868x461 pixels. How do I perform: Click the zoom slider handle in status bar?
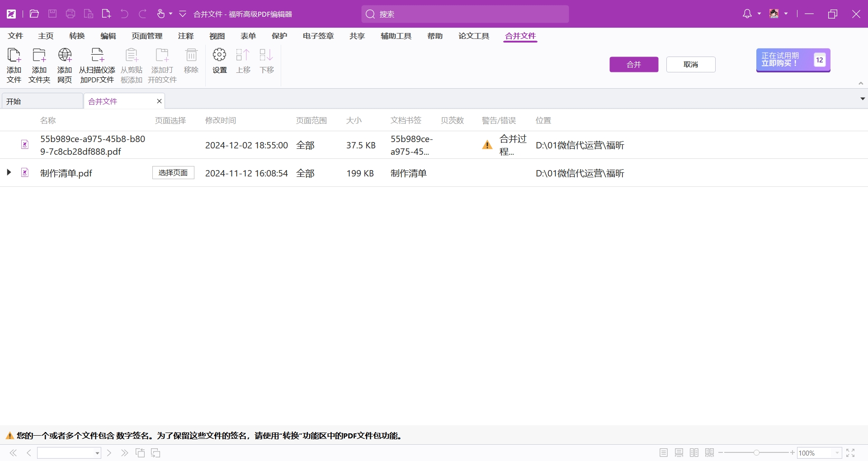click(x=756, y=452)
